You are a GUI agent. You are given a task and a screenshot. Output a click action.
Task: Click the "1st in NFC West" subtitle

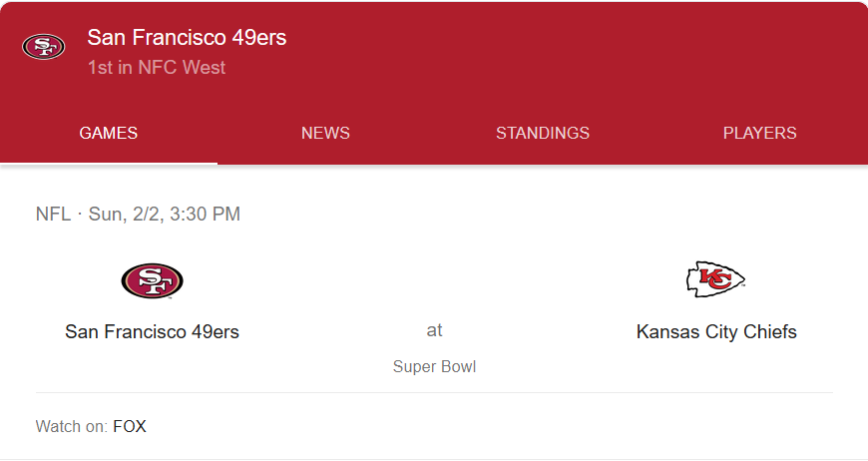[x=157, y=68]
